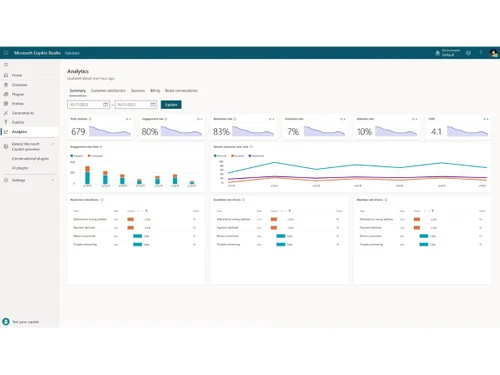Viewport: 500px width, 375px height.
Task: Filter the Abandon rate drivers impact column
Action: pyautogui.click(x=432, y=211)
